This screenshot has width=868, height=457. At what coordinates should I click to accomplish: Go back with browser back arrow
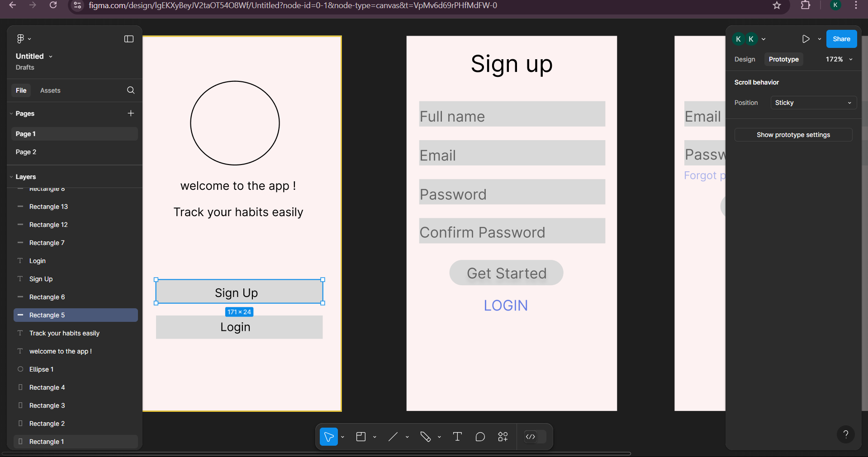[13, 5]
